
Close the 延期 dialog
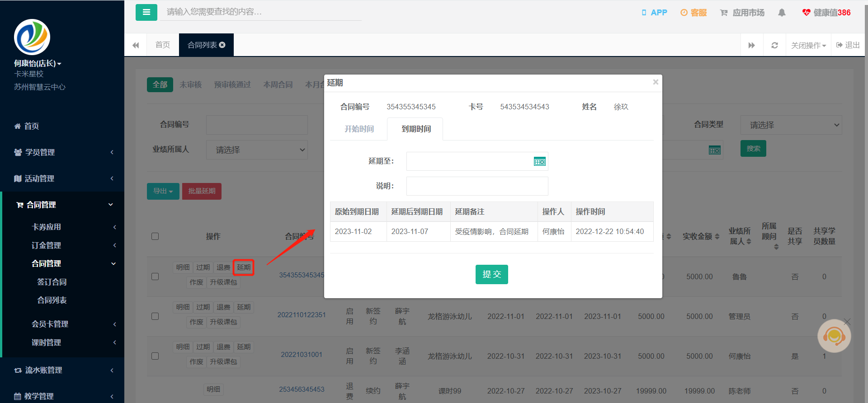(x=656, y=82)
